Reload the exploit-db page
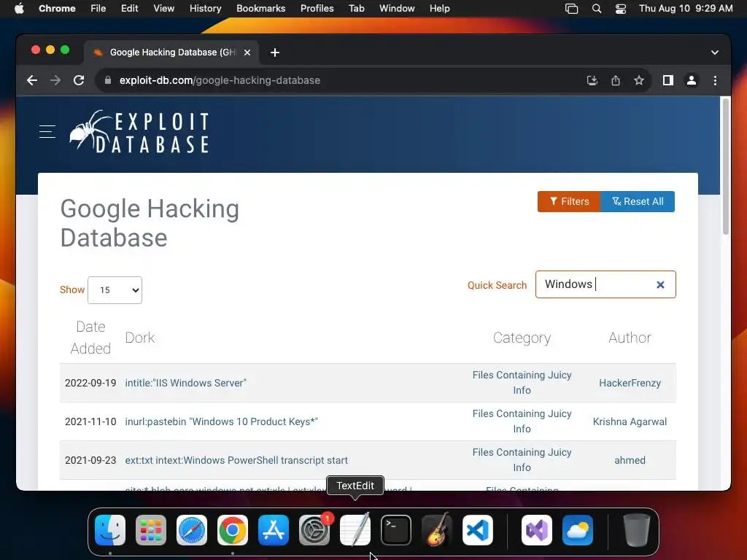Viewport: 747px width, 560px height. [x=79, y=80]
